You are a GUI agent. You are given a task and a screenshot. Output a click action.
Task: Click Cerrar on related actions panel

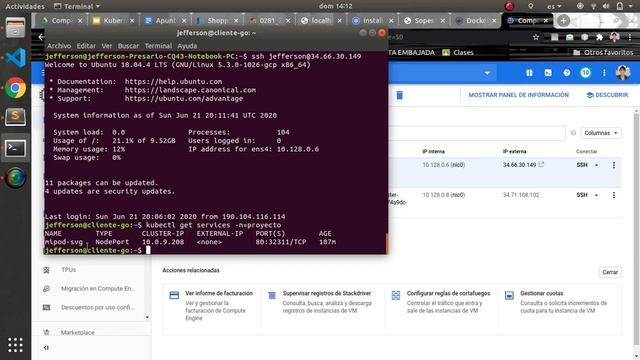point(610,272)
